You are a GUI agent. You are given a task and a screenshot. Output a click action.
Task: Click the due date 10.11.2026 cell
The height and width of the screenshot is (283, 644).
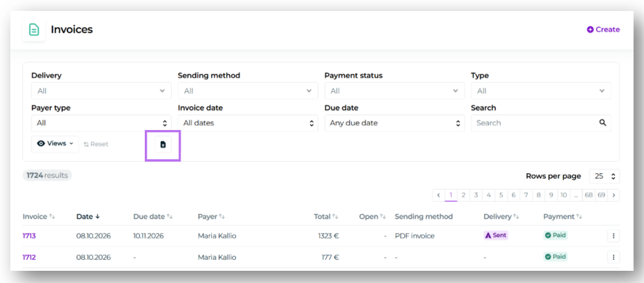[149, 236]
